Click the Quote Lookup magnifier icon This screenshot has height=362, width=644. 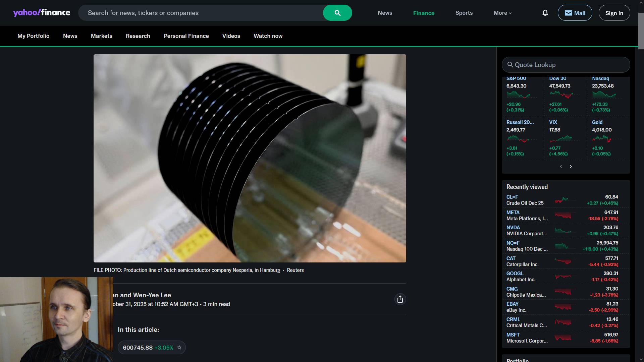pyautogui.click(x=510, y=65)
